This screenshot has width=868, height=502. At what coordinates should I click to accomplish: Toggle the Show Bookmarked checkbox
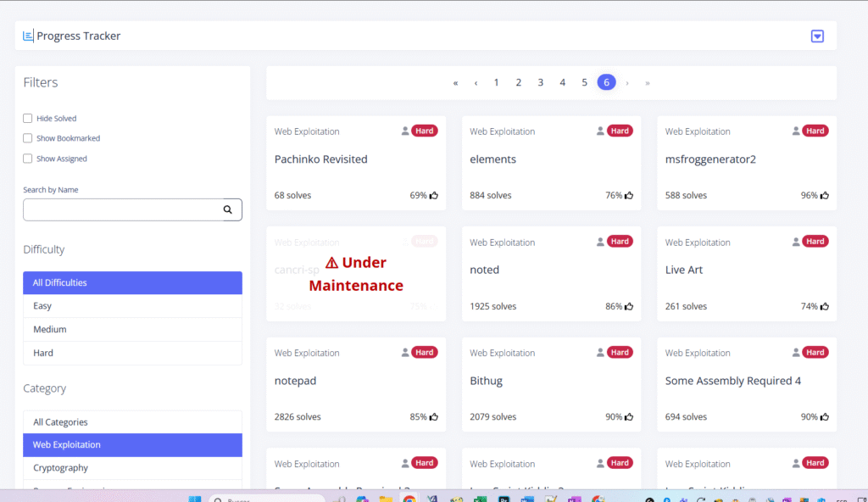pos(28,138)
